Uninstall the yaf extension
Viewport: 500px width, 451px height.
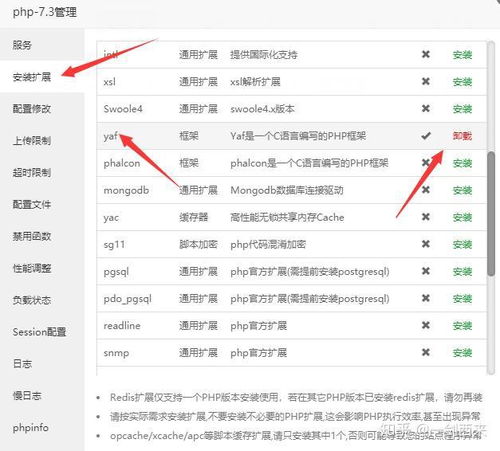[x=462, y=136]
